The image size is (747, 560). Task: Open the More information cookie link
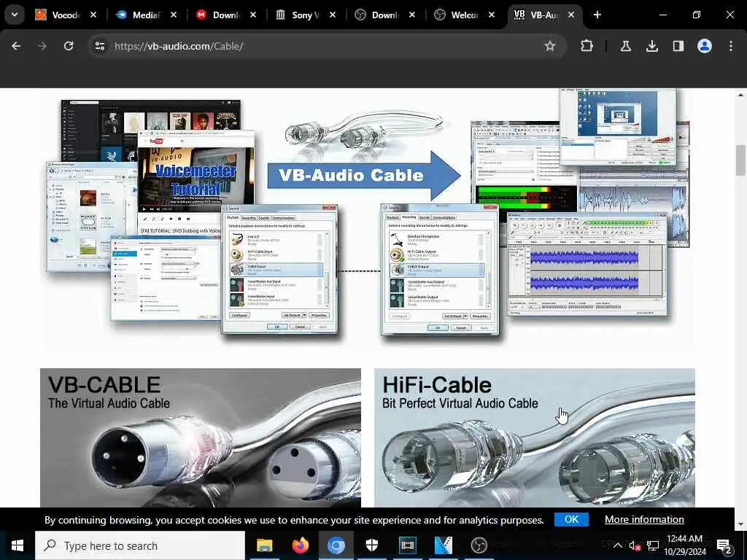click(x=644, y=519)
